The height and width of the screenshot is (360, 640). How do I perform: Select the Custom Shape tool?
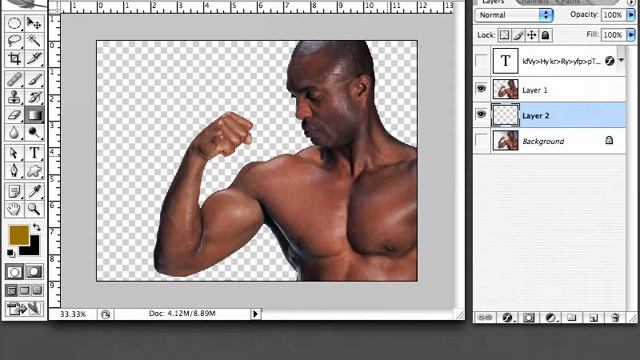click(x=34, y=171)
